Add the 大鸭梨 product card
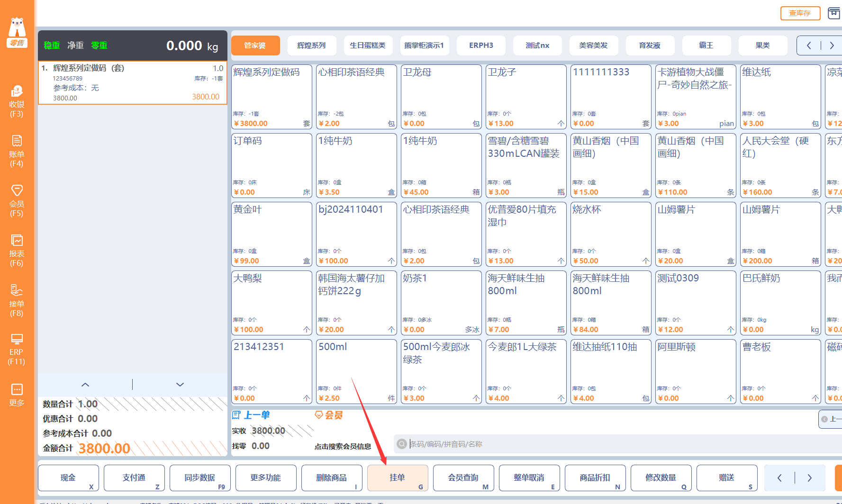Viewport: 842px width, 504px height. [x=272, y=303]
